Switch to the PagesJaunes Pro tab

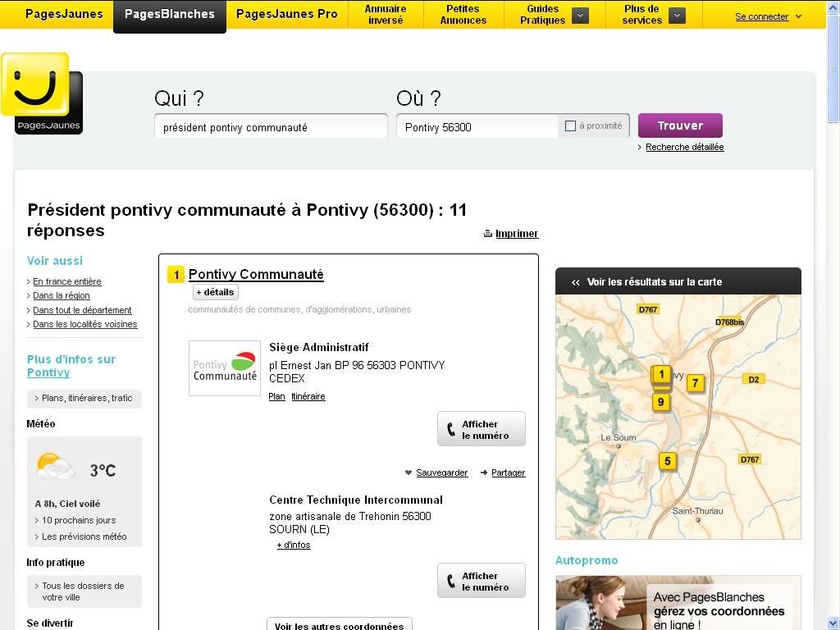[287, 14]
